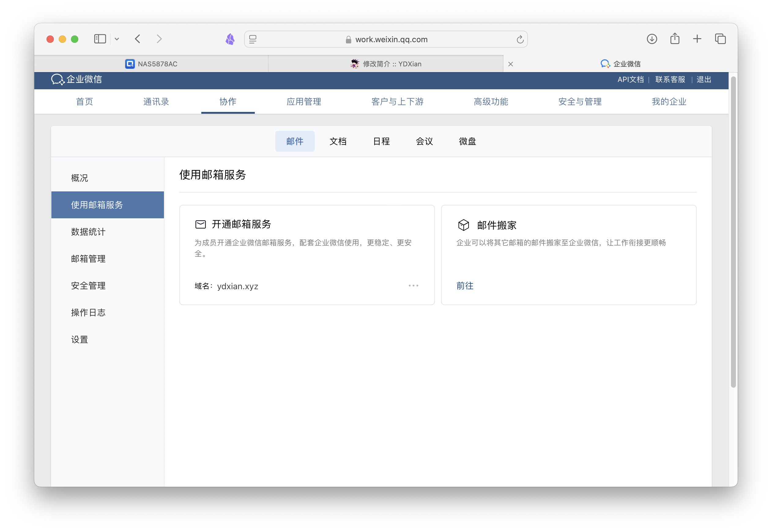Screen dimensions: 772x532
Task: Switch to the NAS5878AC tab
Action: click(151, 64)
